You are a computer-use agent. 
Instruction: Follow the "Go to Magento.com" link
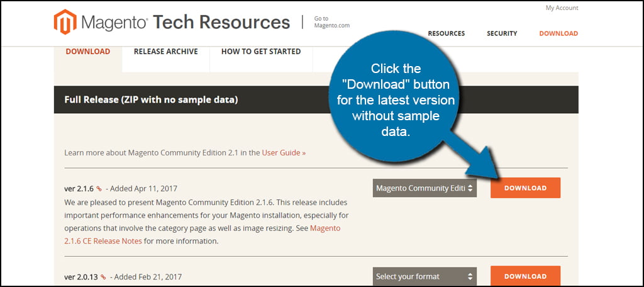coord(331,22)
